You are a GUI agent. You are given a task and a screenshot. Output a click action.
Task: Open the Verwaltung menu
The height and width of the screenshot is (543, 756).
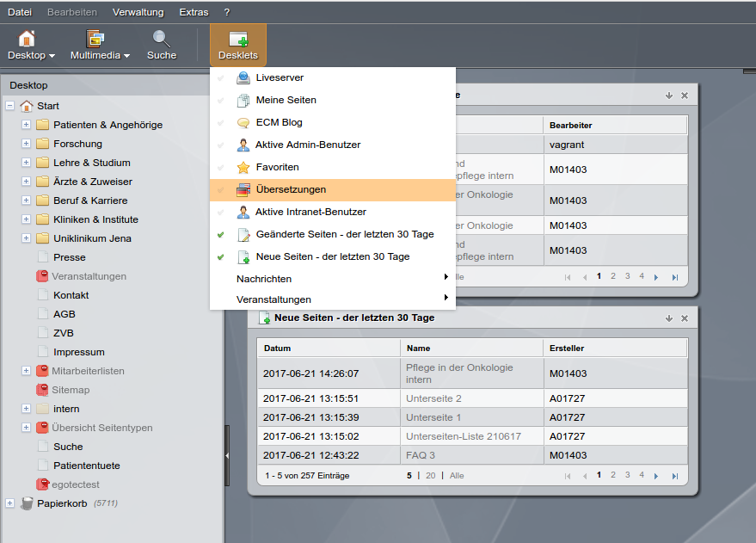pos(138,12)
